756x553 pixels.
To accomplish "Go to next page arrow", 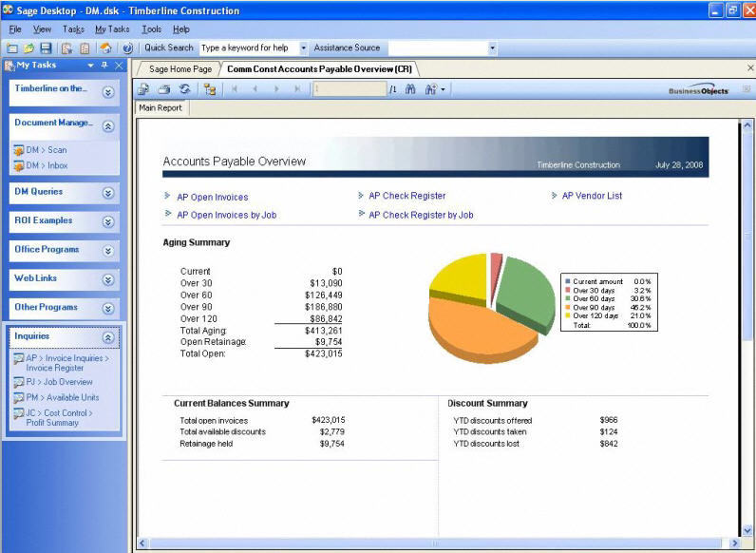I will click(276, 89).
